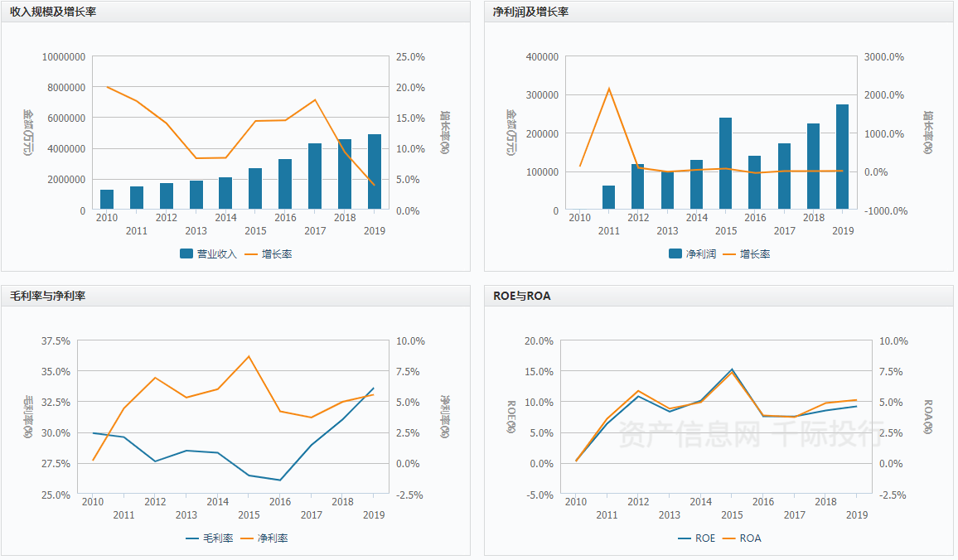Click the 2015 ROE peak point

(732, 369)
